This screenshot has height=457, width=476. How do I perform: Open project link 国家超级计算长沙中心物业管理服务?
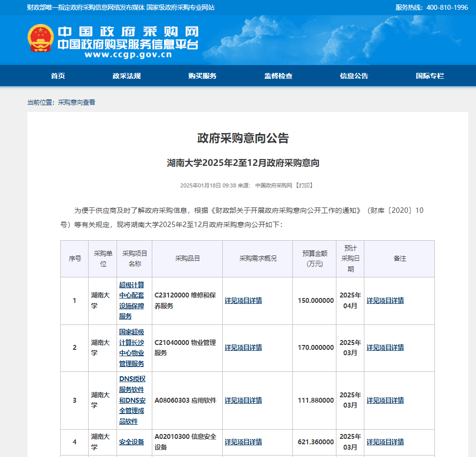pos(131,348)
